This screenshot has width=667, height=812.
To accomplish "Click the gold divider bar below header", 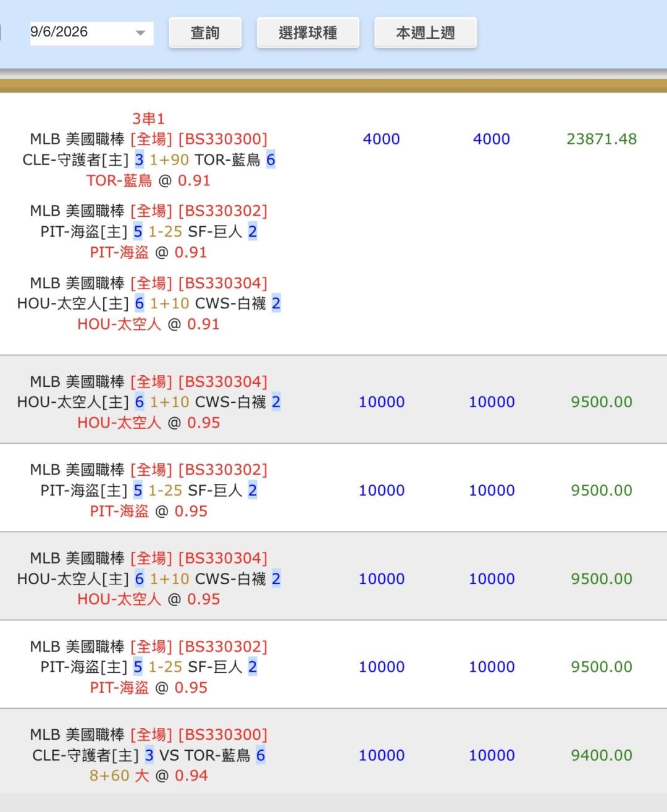I will pos(333,85).
